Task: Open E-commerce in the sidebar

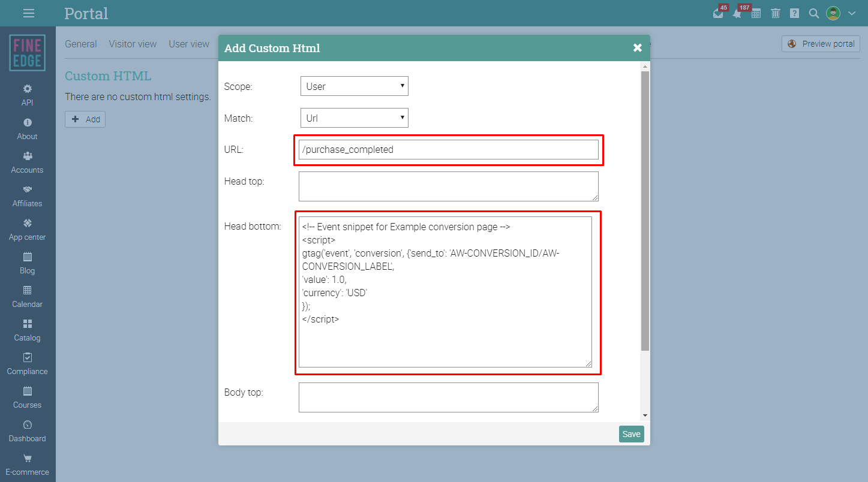Action: [x=28, y=465]
